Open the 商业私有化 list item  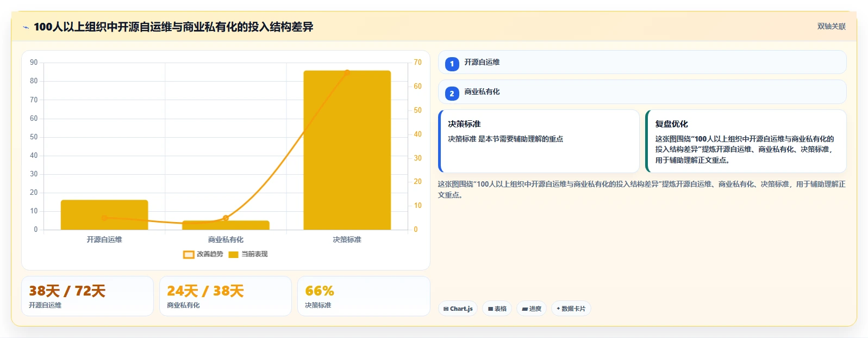642,92
